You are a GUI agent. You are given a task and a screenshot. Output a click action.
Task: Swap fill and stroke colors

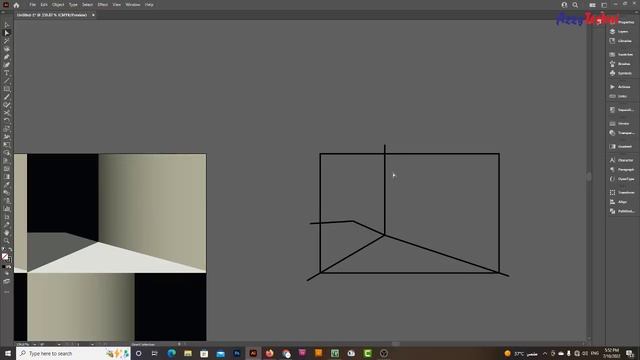pos(10,249)
